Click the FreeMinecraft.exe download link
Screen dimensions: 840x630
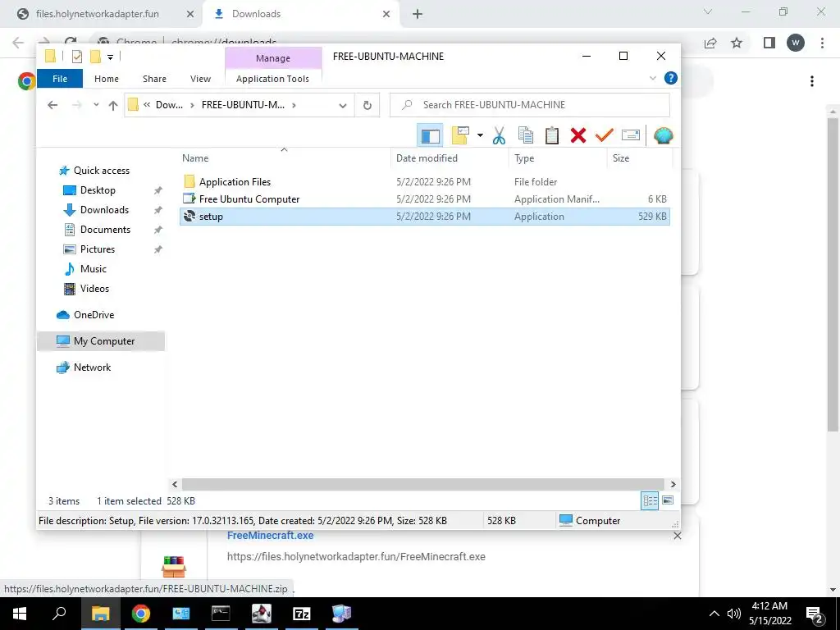(x=271, y=536)
